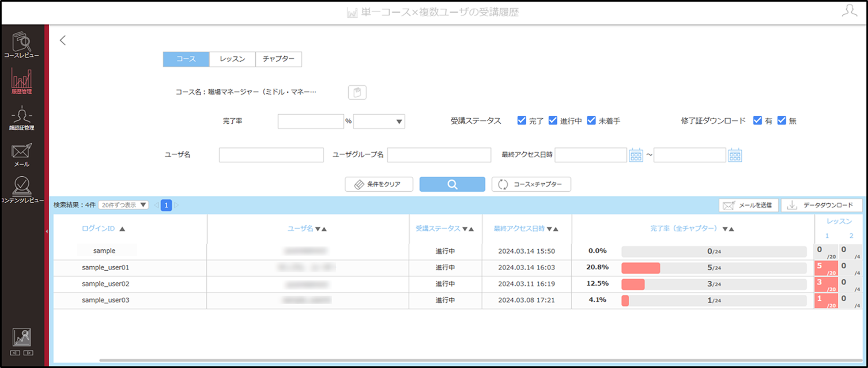The image size is (868, 368).
Task: Click データダウンロード button
Action: 821,205
